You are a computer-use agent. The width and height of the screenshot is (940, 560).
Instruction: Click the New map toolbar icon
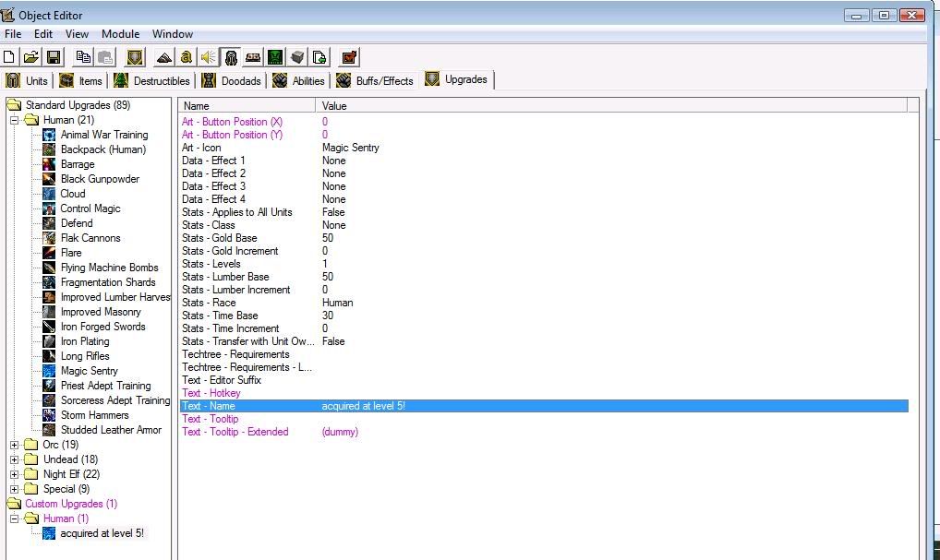pyautogui.click(x=9, y=57)
